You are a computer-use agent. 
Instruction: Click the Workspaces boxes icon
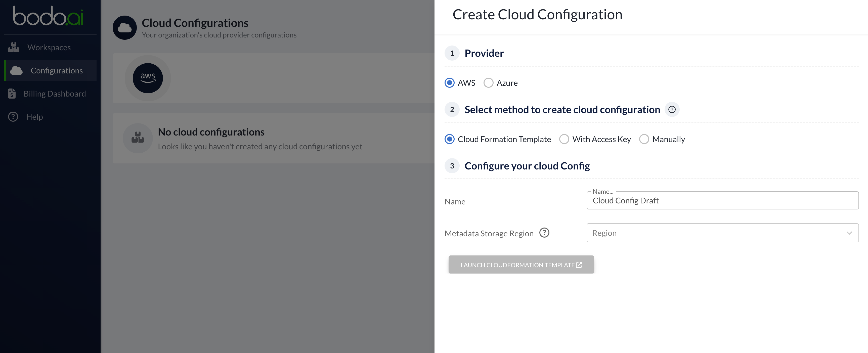click(x=14, y=48)
